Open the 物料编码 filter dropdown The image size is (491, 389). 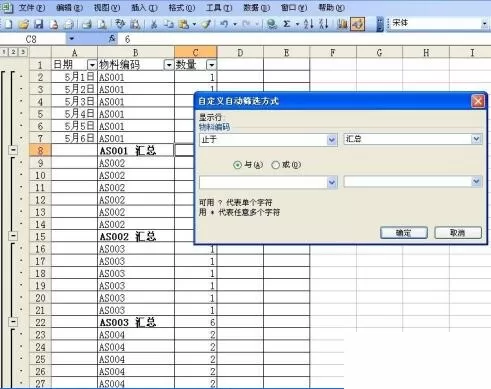[x=169, y=64]
